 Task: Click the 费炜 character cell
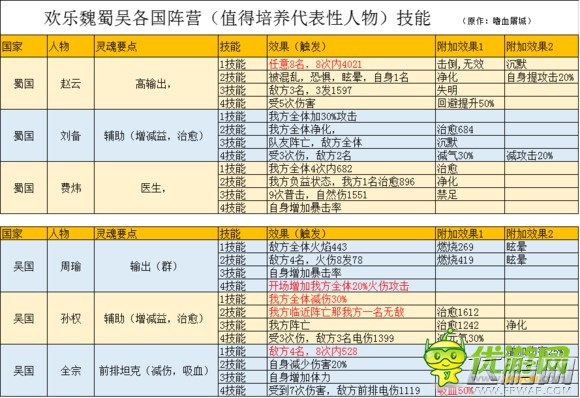click(x=71, y=188)
